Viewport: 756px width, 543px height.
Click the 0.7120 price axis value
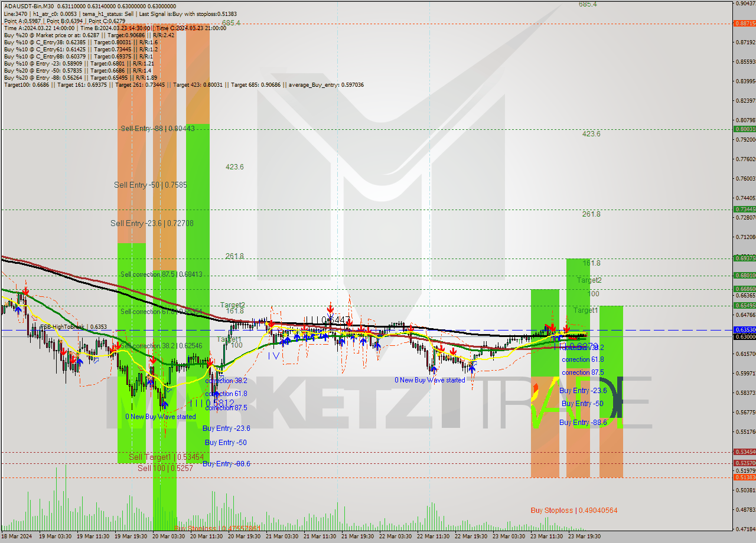(x=745, y=237)
